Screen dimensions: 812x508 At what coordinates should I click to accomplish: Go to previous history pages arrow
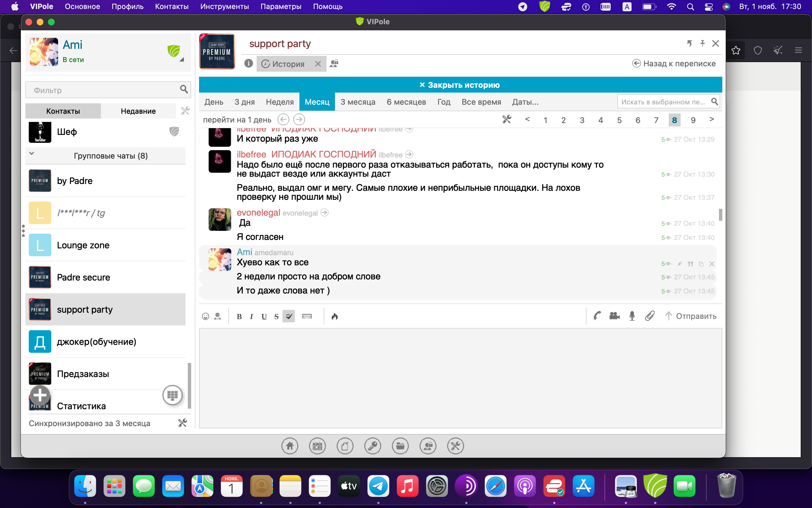(x=528, y=119)
